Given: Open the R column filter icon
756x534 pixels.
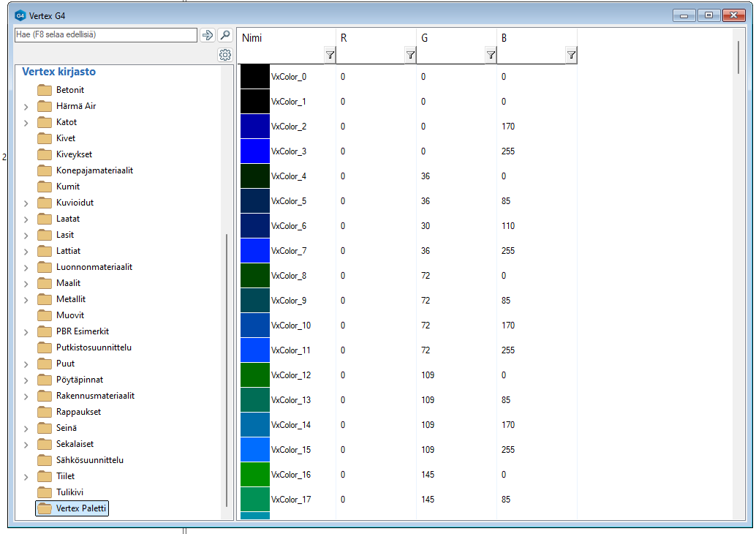Looking at the screenshot, I should [410, 55].
